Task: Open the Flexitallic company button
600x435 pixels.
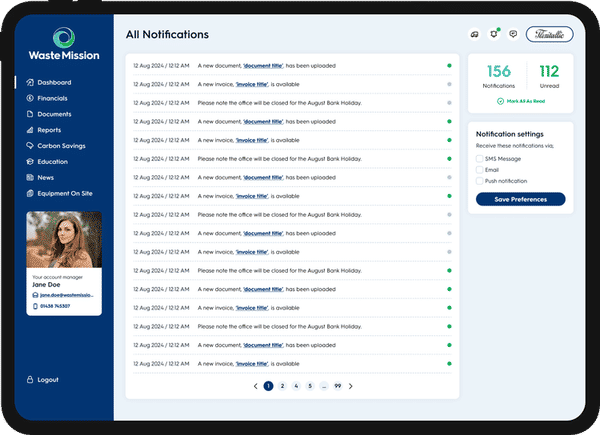Action: click(549, 34)
